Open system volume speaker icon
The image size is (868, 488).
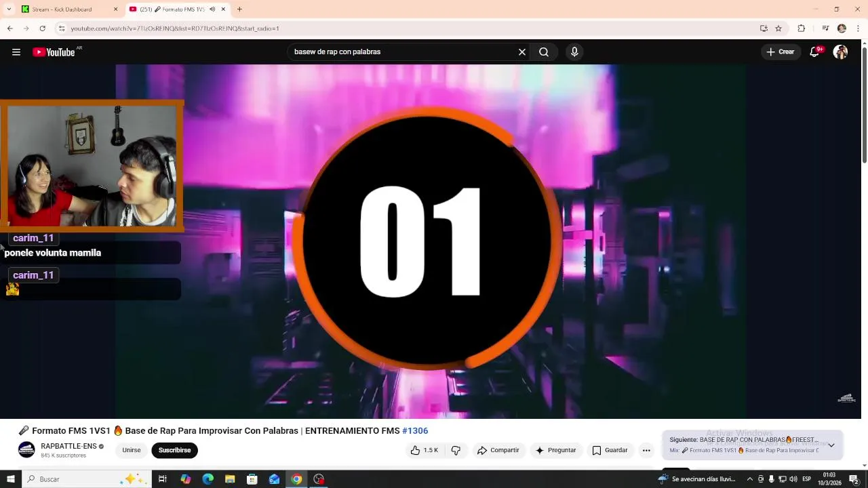793,479
